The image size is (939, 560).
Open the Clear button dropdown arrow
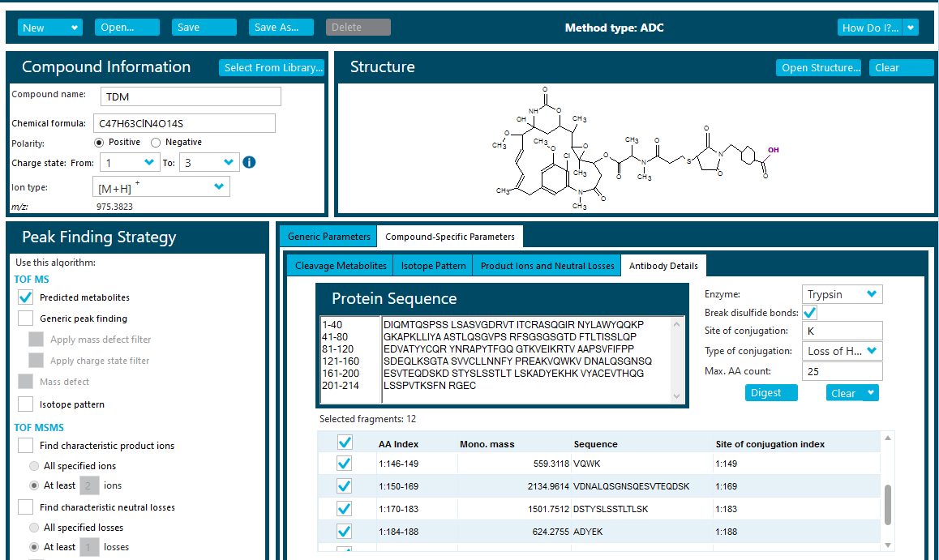coord(871,393)
